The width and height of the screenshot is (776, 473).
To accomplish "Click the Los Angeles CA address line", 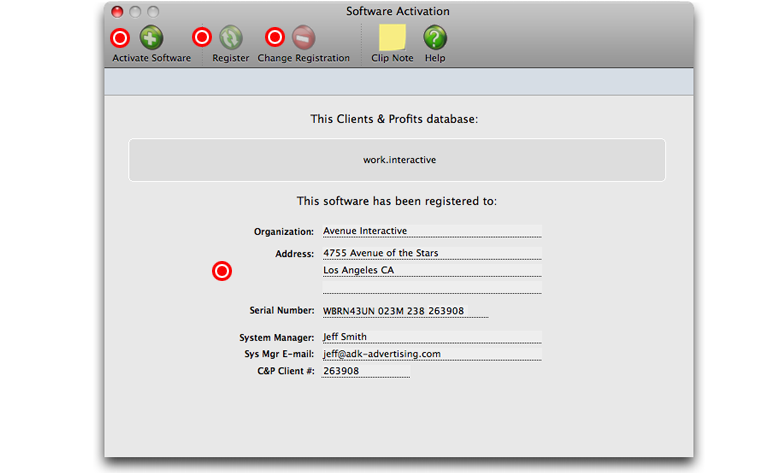I will [432, 270].
